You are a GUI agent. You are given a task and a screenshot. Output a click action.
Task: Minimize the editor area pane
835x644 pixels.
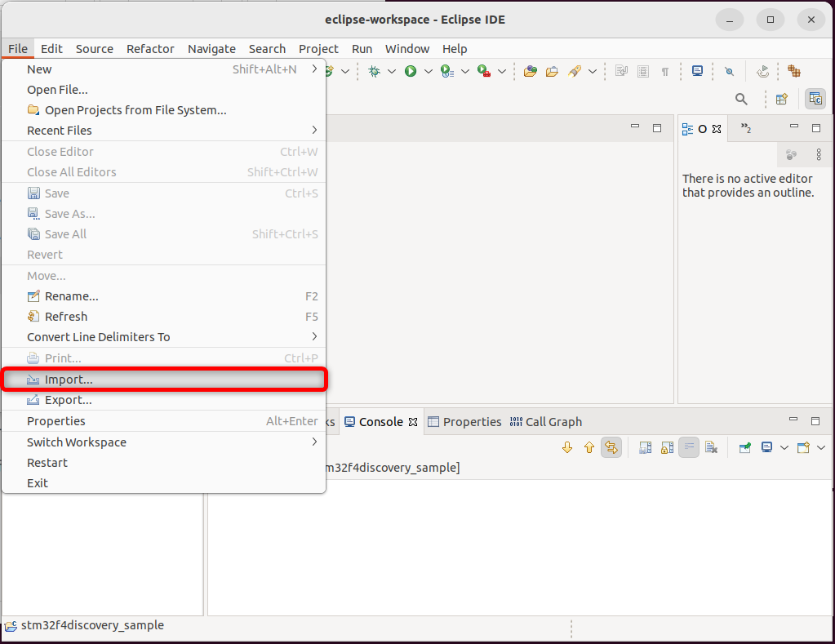point(635,127)
